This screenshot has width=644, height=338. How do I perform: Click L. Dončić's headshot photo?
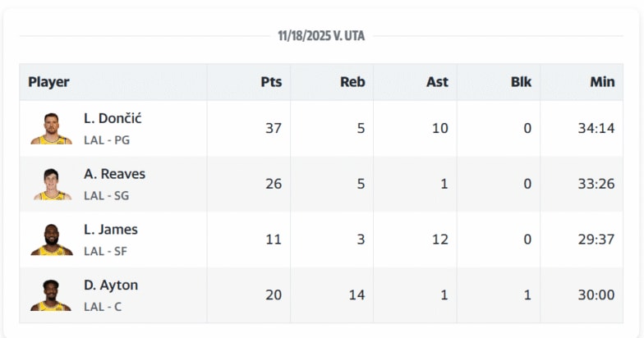tap(52, 129)
